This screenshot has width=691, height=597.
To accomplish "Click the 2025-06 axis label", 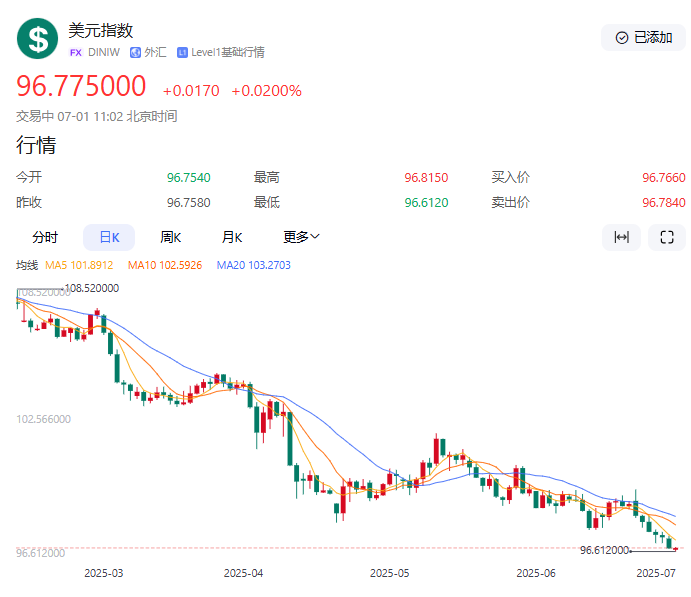I will click(536, 573).
